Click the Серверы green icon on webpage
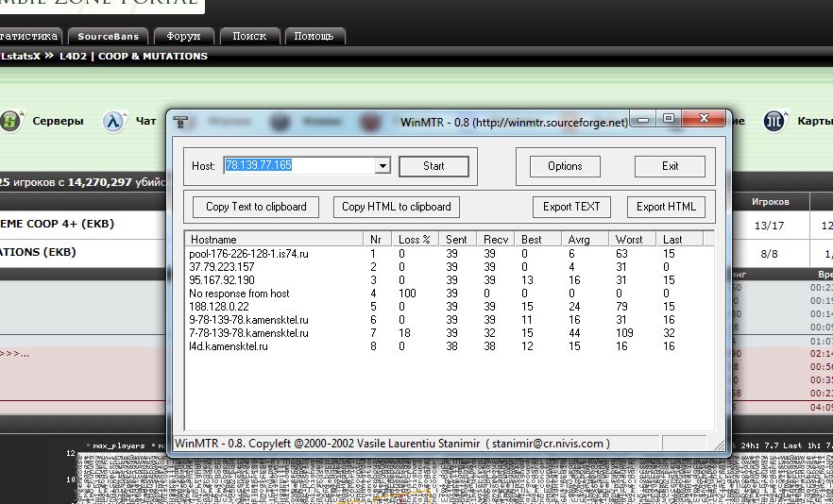Screen dimensions: 833x504 pos(11,121)
